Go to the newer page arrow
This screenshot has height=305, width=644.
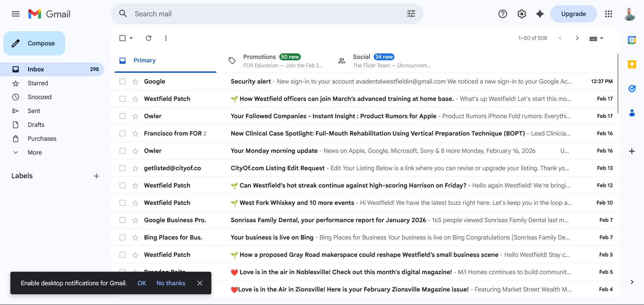click(560, 38)
